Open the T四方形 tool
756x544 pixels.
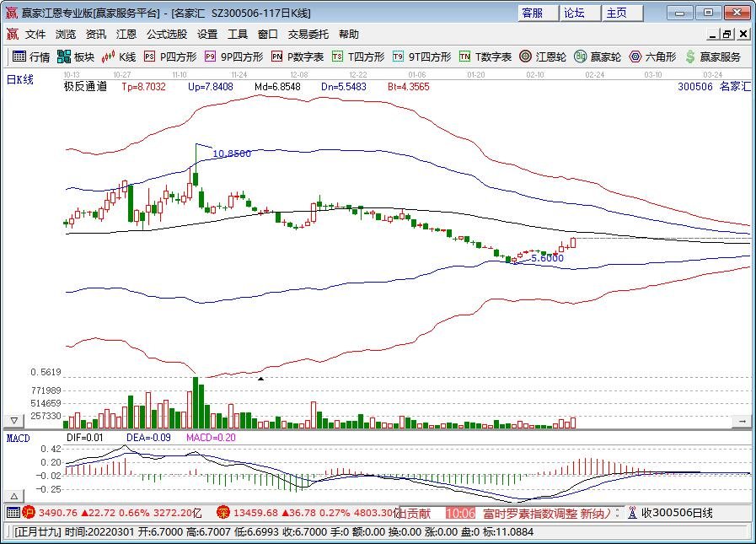click(358, 57)
